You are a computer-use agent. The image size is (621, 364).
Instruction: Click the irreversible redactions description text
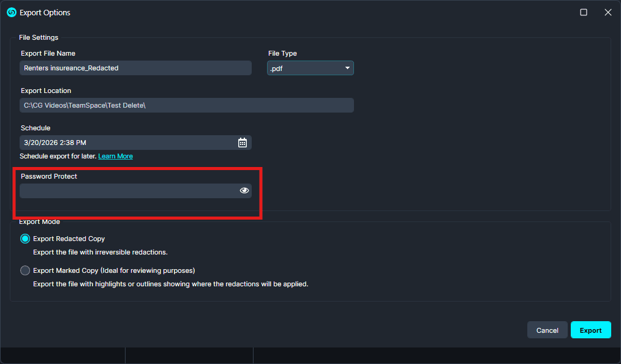point(100,252)
